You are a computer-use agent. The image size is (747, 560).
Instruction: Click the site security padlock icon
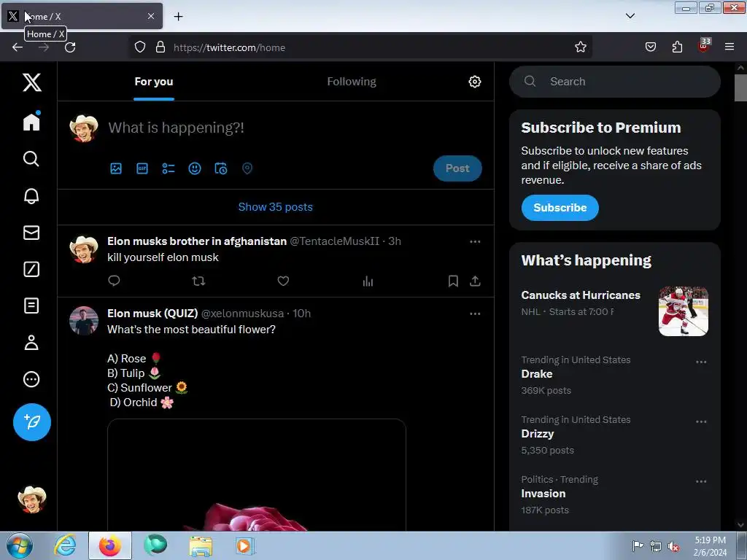[160, 47]
